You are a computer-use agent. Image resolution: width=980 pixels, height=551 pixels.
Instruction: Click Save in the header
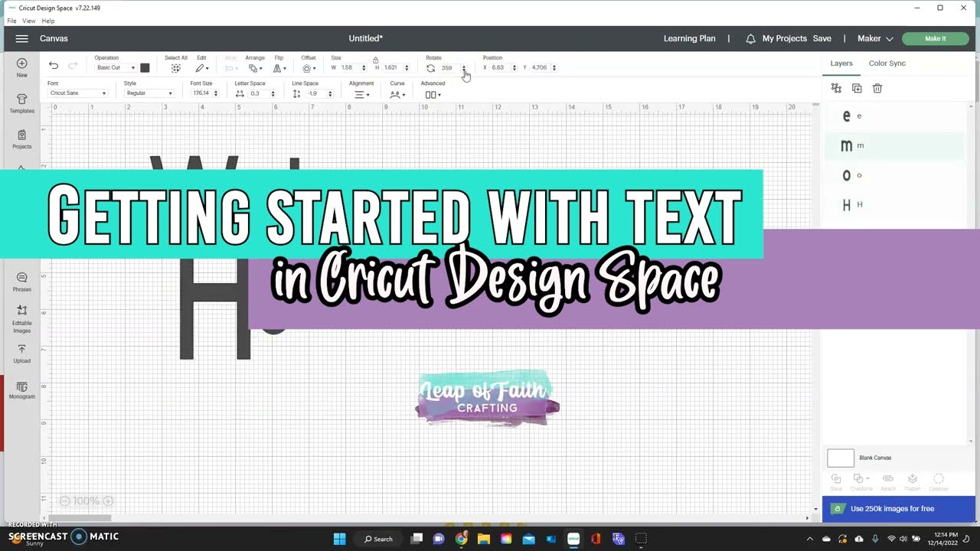point(822,38)
